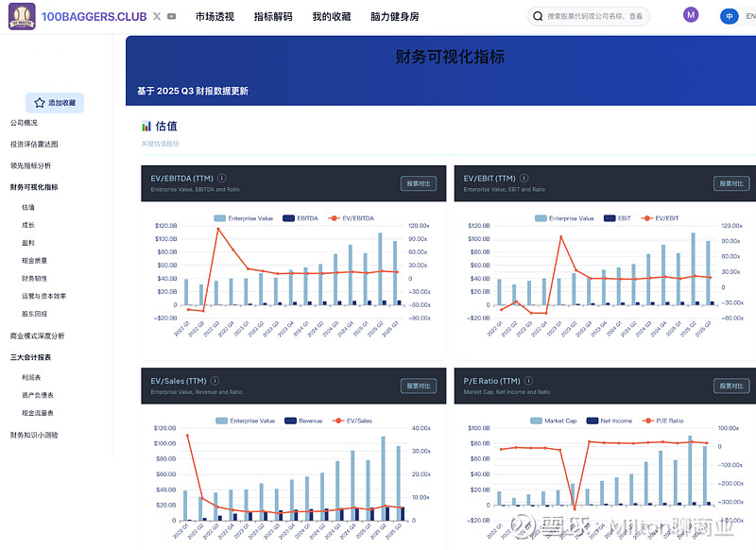Click the bar chart icon beside 估值 heading
This screenshot has width=756, height=550.
pos(146,127)
